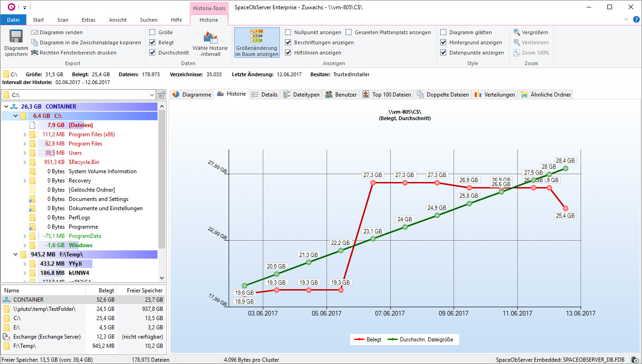Copy diagram to clipboard (Zwischenablage kopieren)
Image resolution: width=642 pixels, height=364 pixels.
(x=86, y=42)
